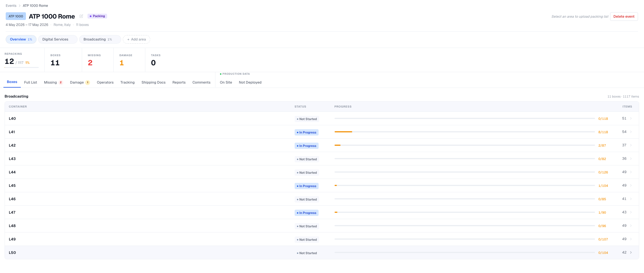
Task: Click the Not Started badge for L43
Action: pos(307,159)
